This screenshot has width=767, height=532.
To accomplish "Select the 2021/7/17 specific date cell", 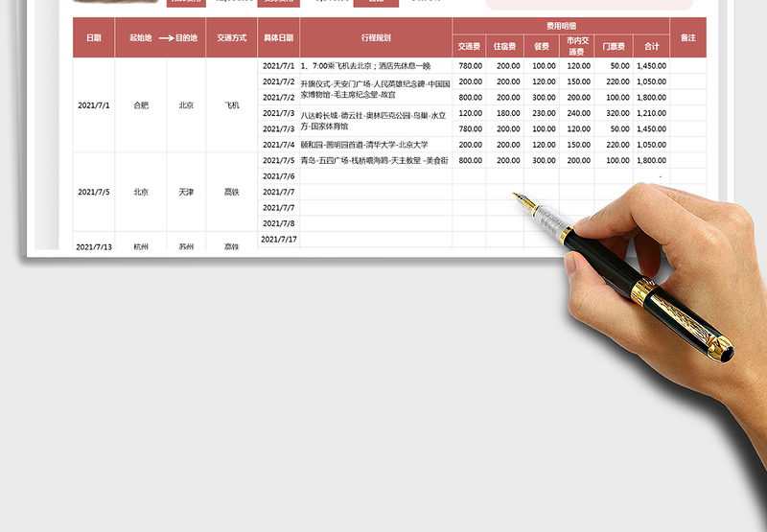I will [279, 239].
